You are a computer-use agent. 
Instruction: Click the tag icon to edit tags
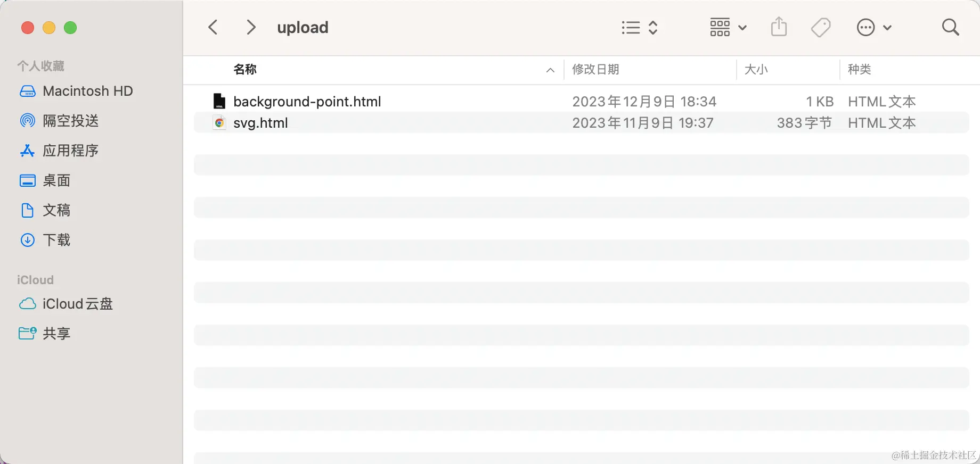(x=821, y=27)
